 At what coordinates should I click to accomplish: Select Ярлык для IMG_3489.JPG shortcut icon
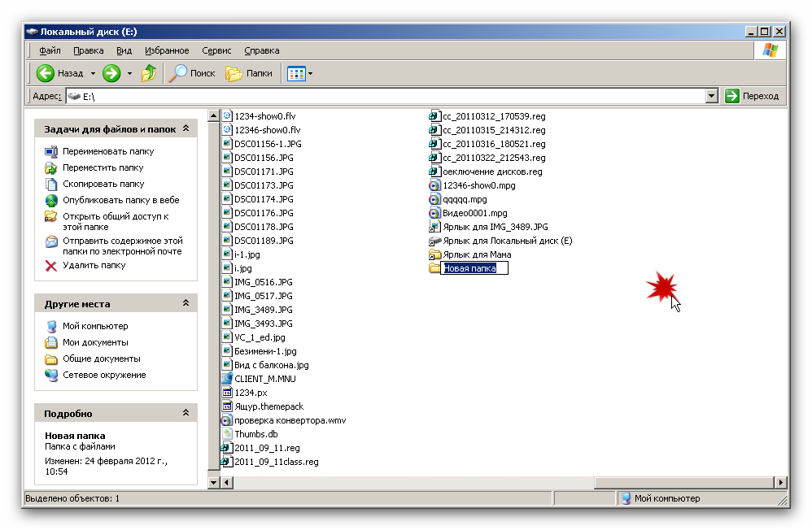[434, 227]
